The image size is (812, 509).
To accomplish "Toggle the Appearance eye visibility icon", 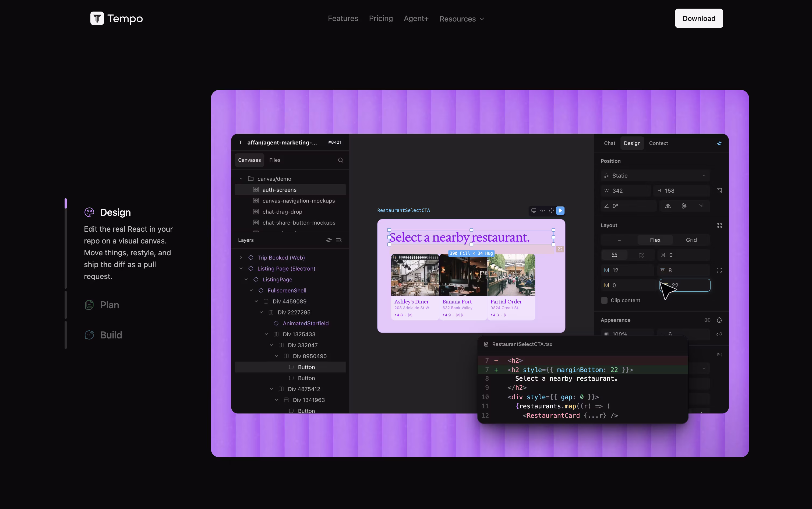I will tap(707, 320).
